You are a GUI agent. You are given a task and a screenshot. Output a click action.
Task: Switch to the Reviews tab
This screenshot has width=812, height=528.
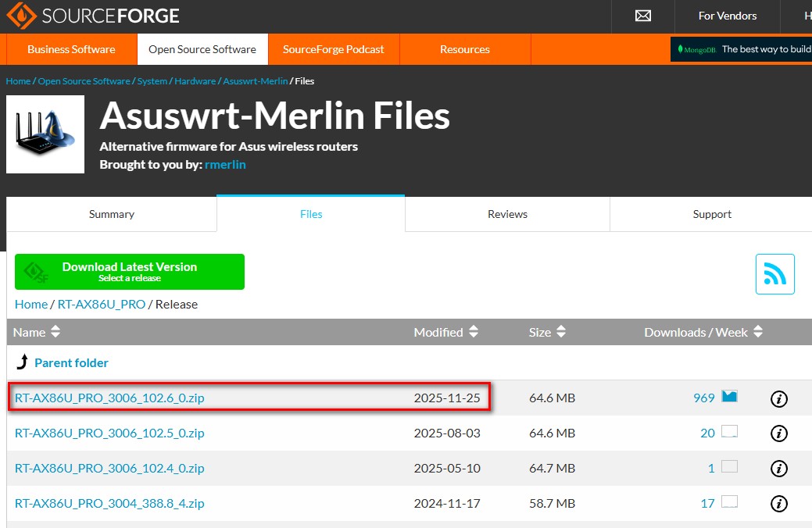(507, 214)
